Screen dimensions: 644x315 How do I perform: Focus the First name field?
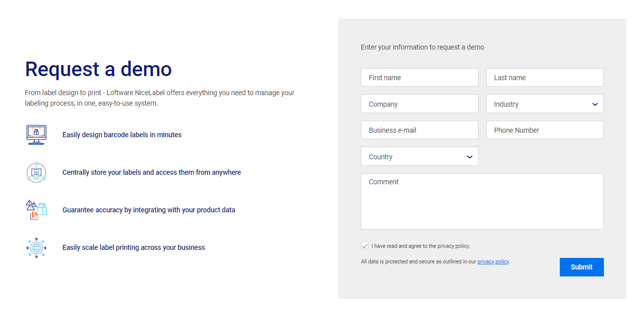(419, 78)
